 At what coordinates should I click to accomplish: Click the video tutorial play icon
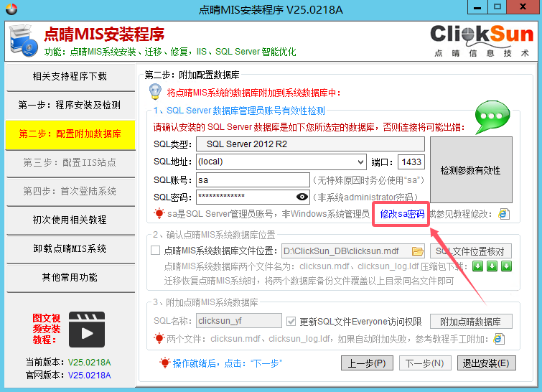87,330
